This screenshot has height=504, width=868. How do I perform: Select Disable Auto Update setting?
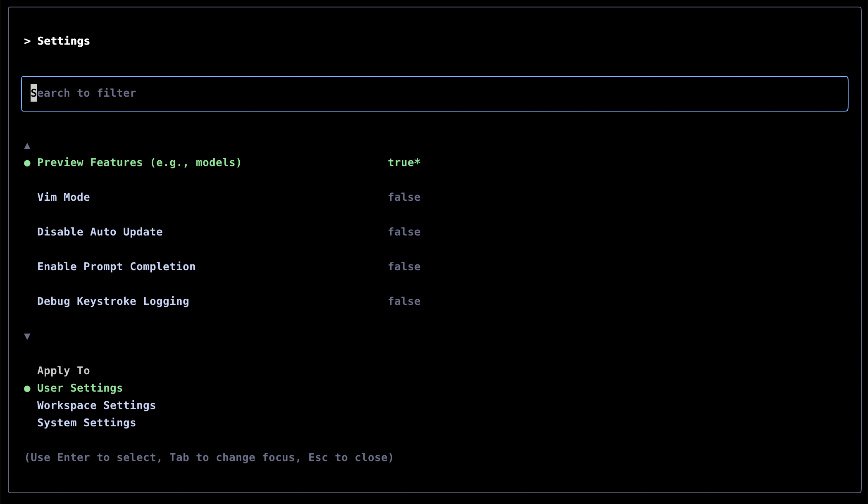click(x=100, y=232)
